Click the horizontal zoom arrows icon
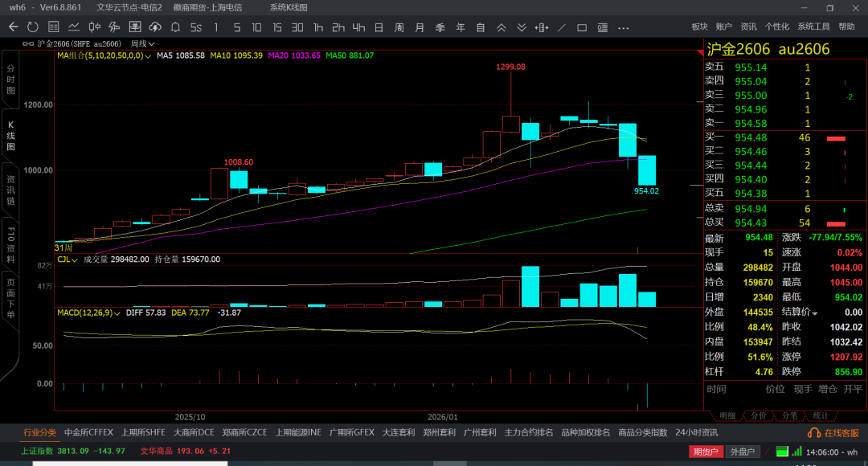 (x=542, y=27)
